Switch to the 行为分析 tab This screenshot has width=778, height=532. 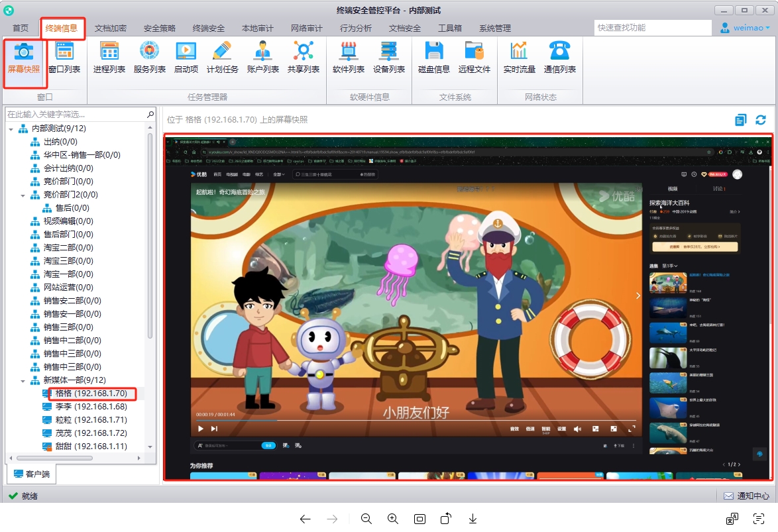(x=356, y=28)
